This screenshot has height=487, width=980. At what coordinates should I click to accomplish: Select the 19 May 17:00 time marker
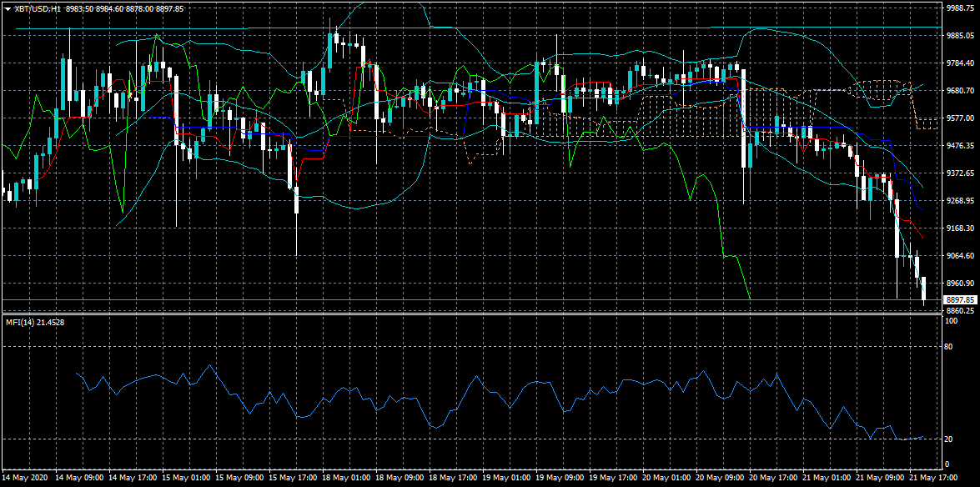point(612,477)
